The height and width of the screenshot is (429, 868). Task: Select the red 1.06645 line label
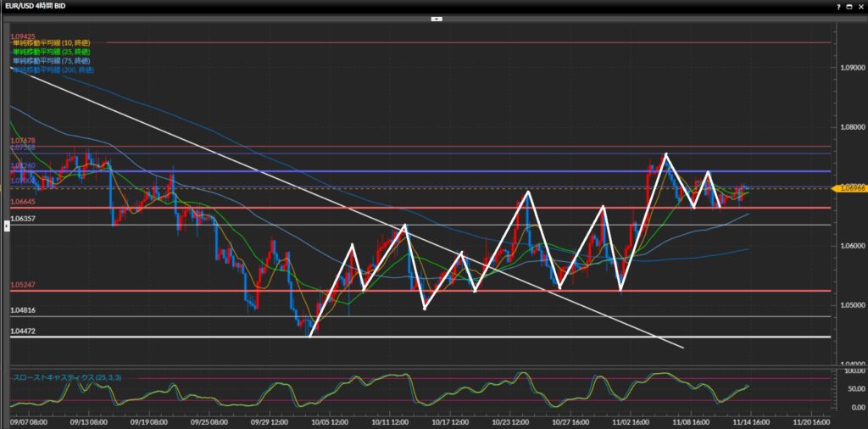pos(22,202)
